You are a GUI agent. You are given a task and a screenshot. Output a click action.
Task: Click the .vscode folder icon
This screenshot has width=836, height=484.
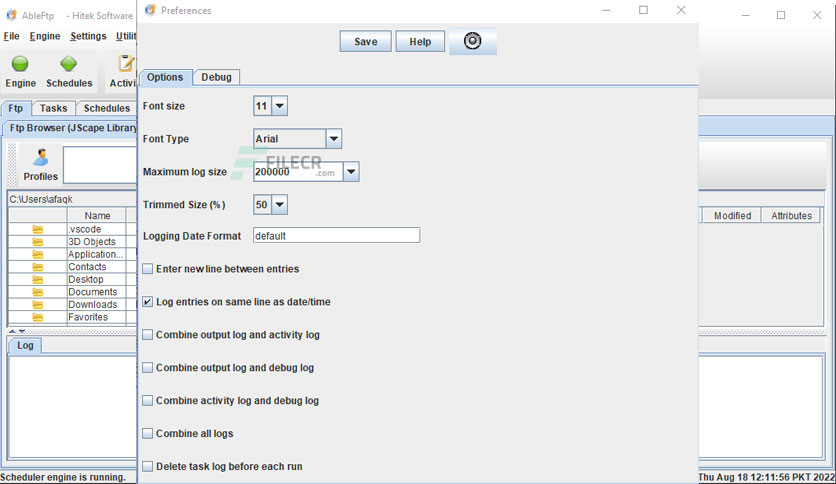coord(37,229)
